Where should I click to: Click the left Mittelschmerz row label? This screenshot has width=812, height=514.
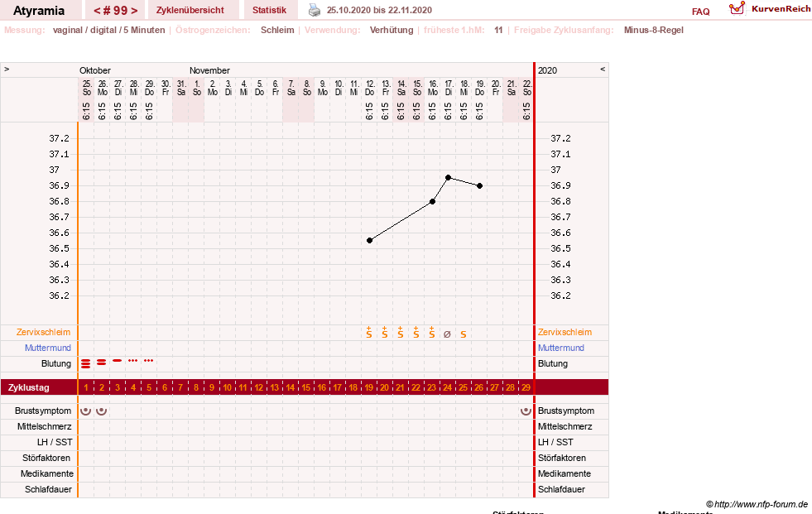pyautogui.click(x=44, y=426)
